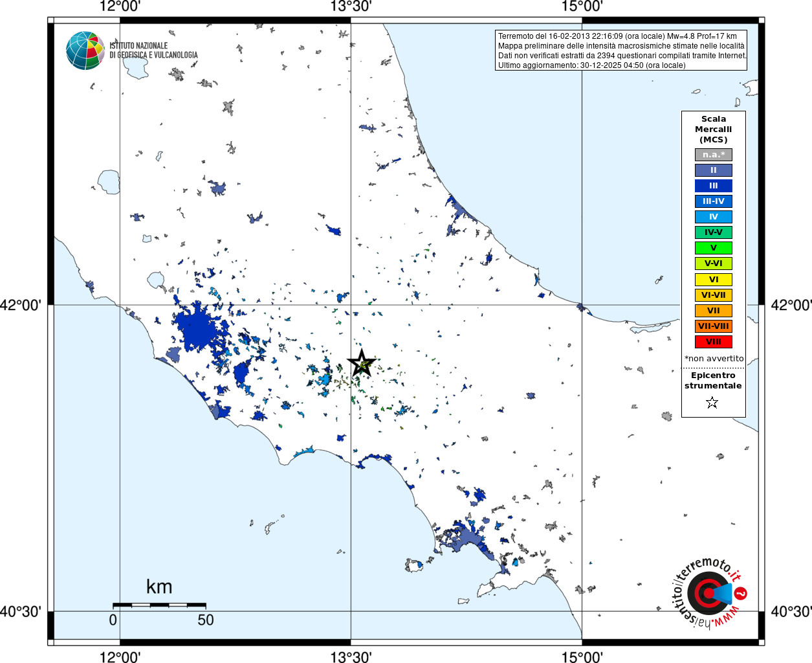The image size is (812, 663).
Task: Select the red VIII legend swatch
Action: [714, 342]
